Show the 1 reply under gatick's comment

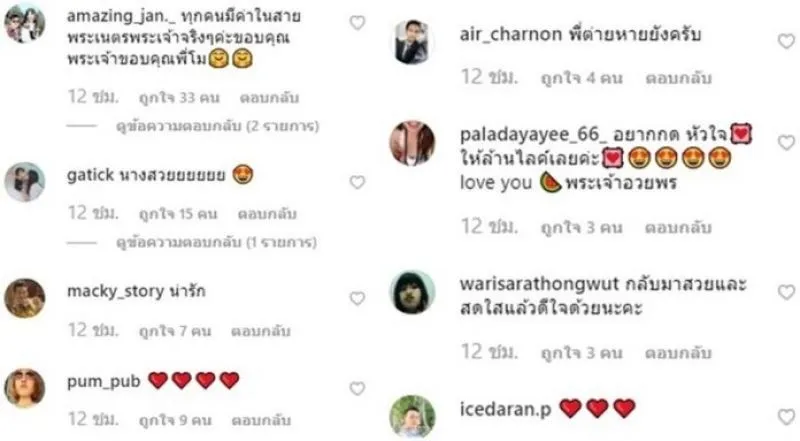coord(216,242)
